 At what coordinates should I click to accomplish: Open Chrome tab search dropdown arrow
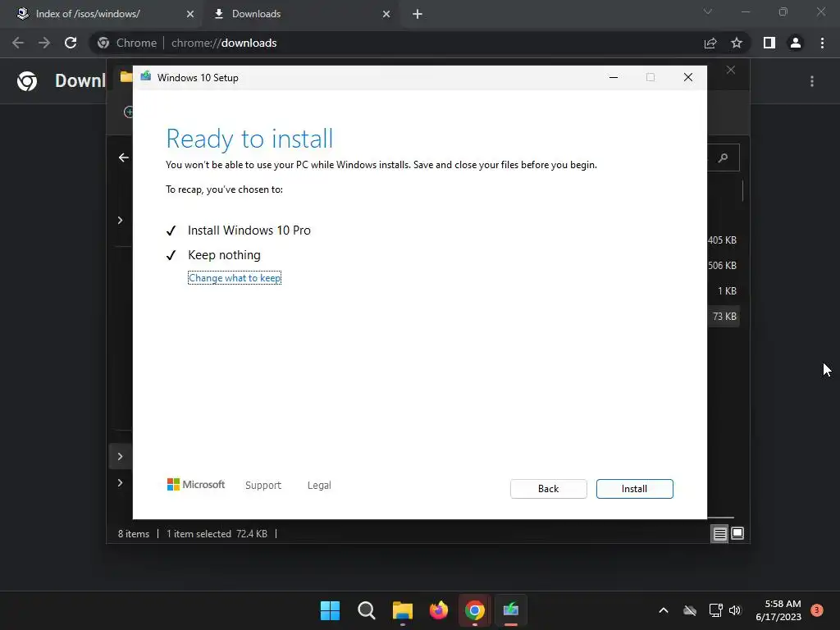point(708,11)
